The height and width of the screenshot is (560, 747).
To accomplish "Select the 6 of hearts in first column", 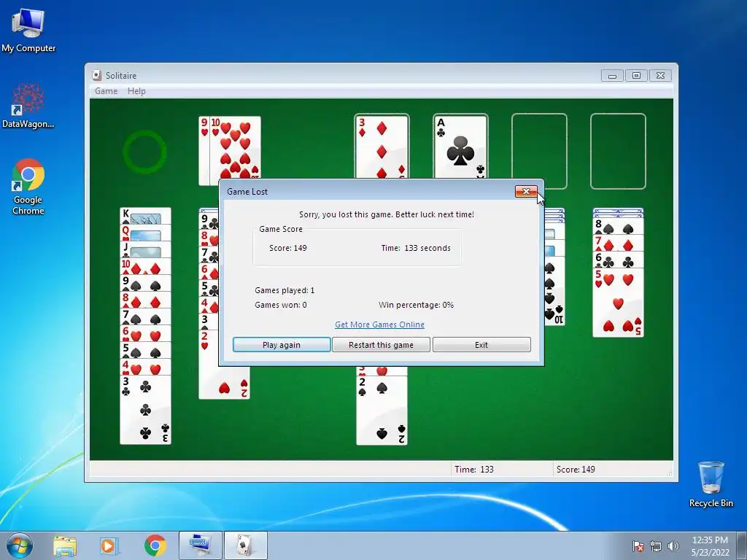I will point(145,332).
